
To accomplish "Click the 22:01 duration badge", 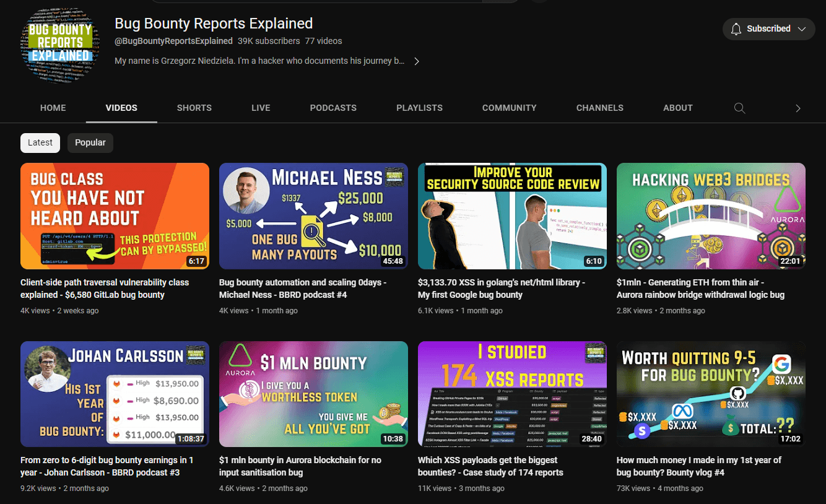I will click(791, 261).
